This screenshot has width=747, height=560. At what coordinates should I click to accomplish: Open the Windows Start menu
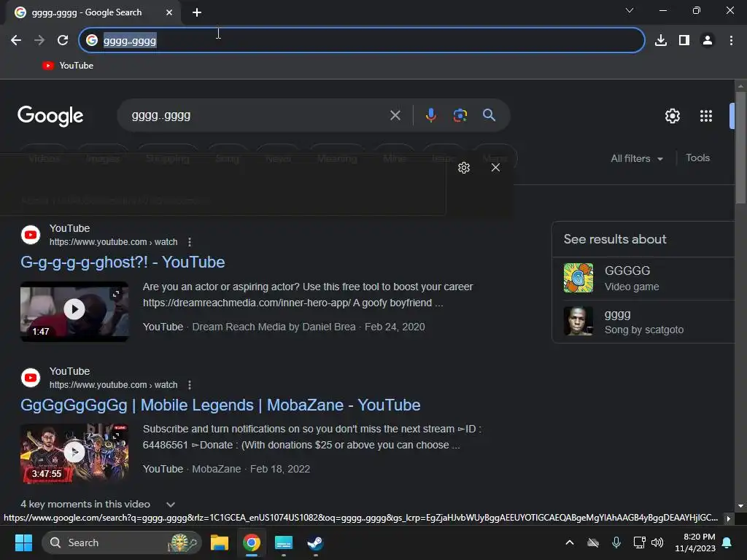click(x=23, y=542)
